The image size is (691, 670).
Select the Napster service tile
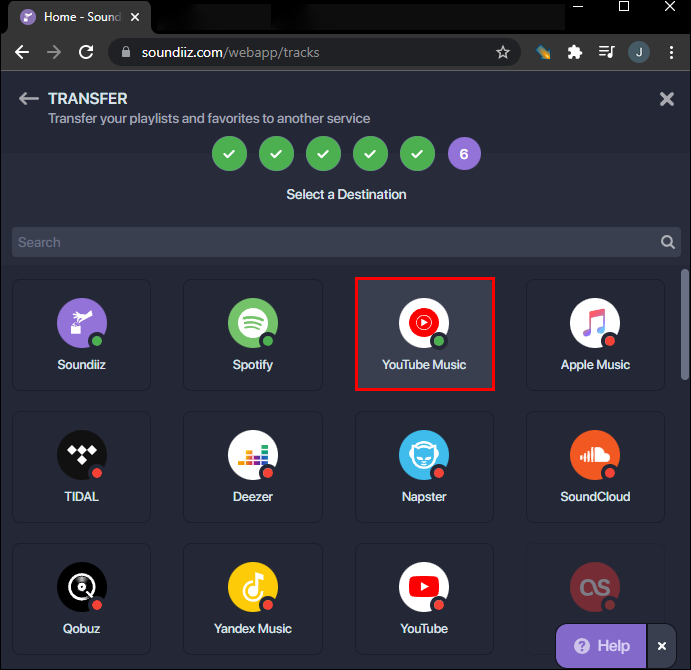(x=424, y=466)
